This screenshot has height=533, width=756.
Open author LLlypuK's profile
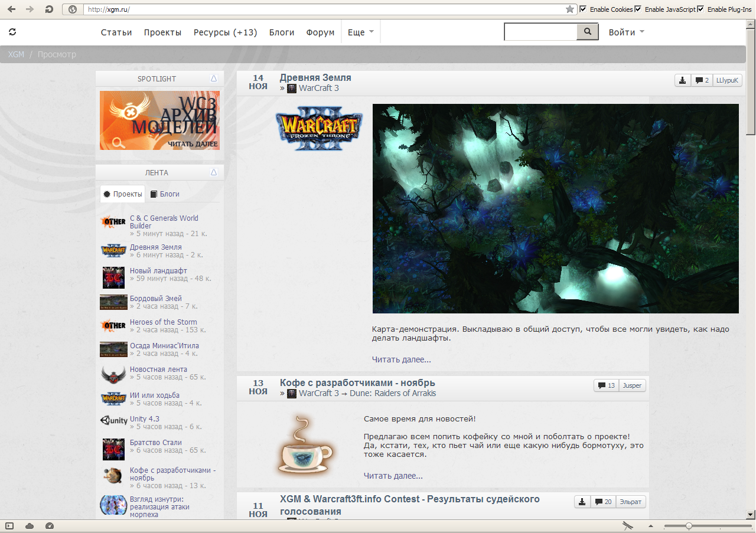pyautogui.click(x=727, y=80)
